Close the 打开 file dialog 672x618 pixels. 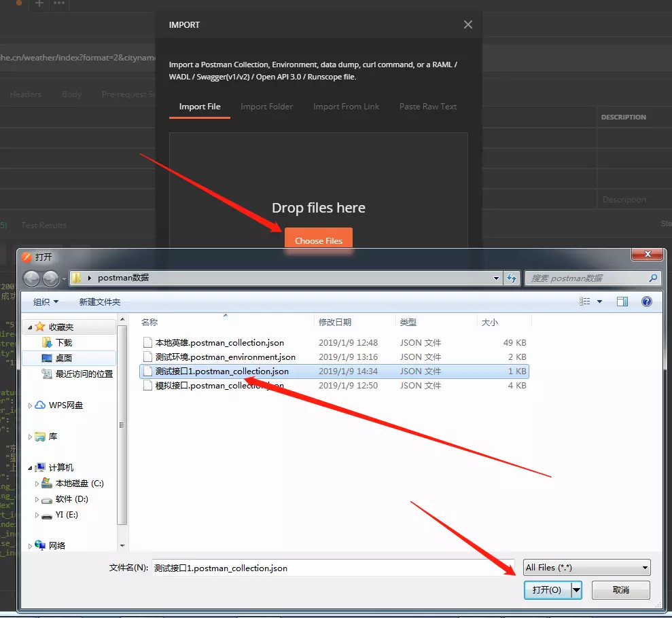click(648, 254)
